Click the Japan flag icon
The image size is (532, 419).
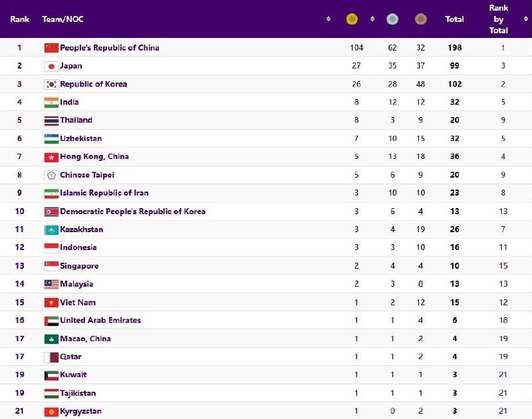coord(51,66)
